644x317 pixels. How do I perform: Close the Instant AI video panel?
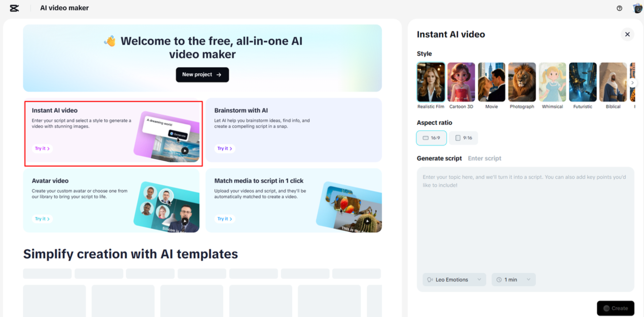[x=627, y=34]
